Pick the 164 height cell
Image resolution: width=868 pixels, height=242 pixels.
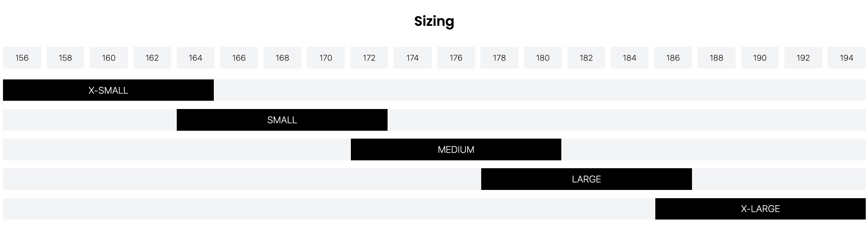[x=195, y=58]
